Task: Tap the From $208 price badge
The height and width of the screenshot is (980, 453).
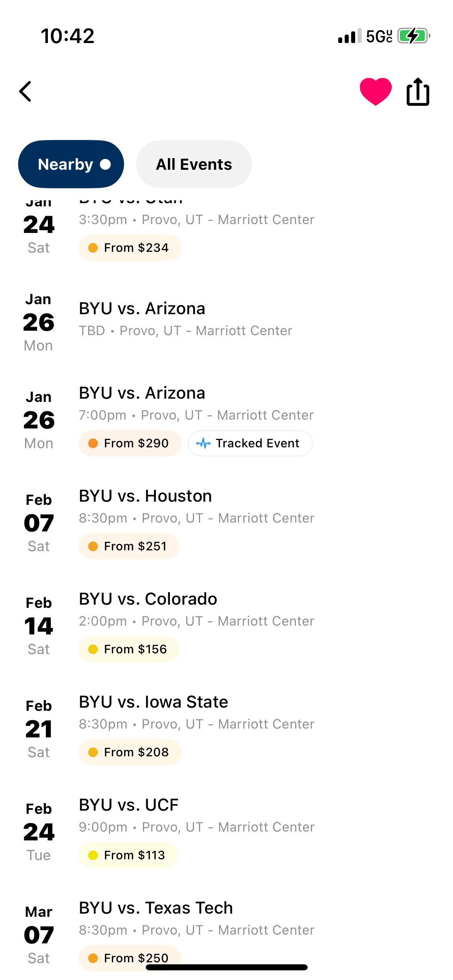Action: click(x=130, y=752)
